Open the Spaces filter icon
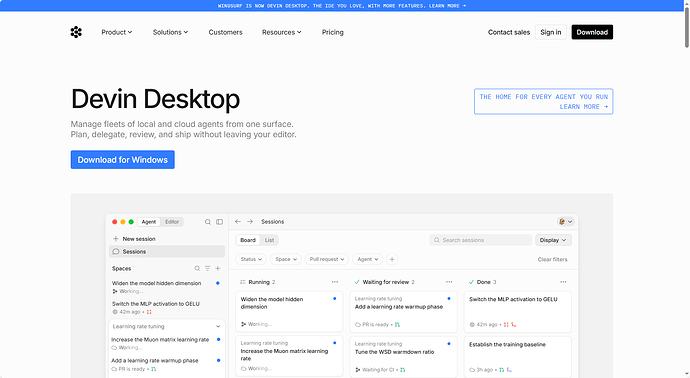 [x=207, y=268]
